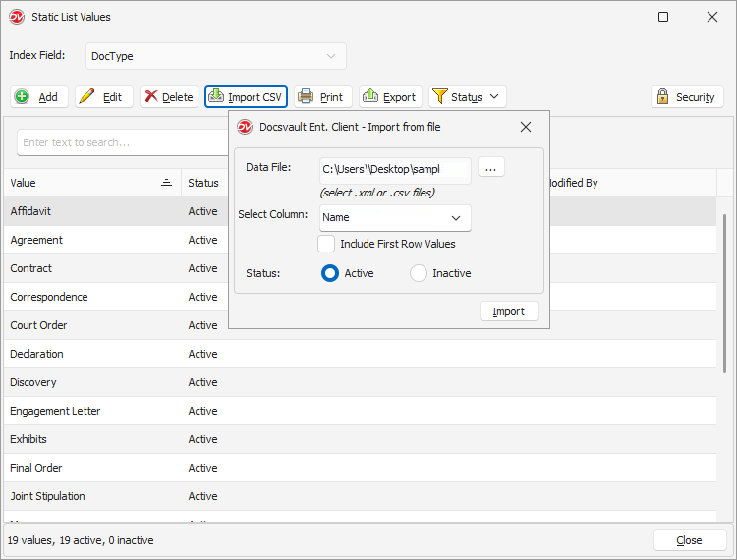This screenshot has height=560, width=737.
Task: Maximize the Static List Values window
Action: (663, 17)
